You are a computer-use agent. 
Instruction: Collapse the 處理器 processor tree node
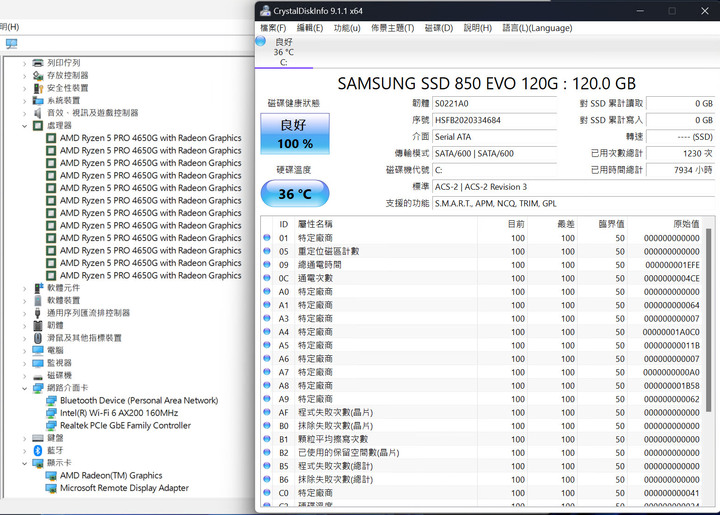tap(25, 126)
